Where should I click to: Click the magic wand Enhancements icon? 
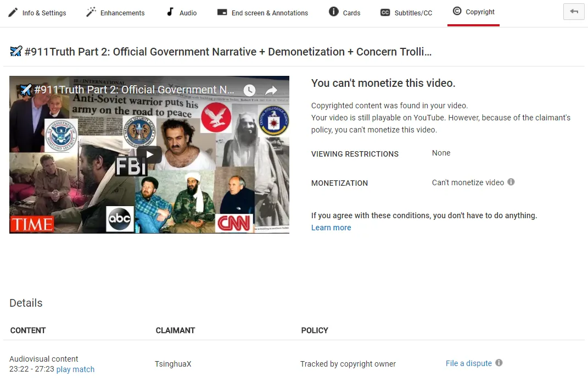[91, 13]
